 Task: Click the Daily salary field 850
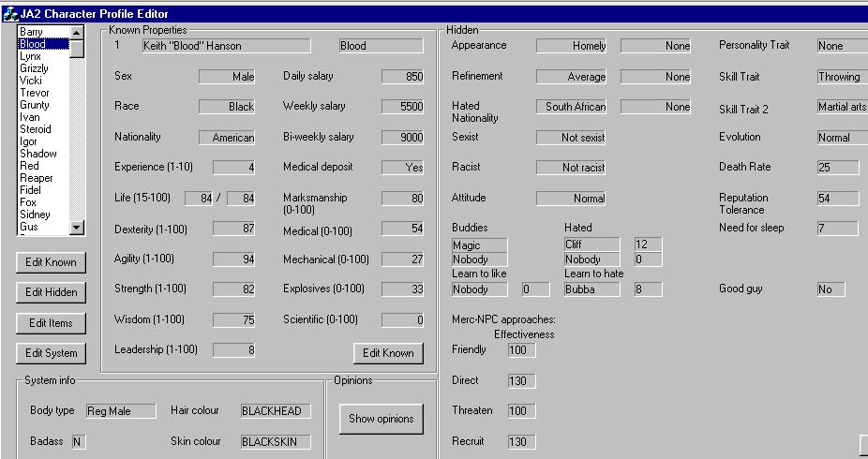pyautogui.click(x=402, y=76)
